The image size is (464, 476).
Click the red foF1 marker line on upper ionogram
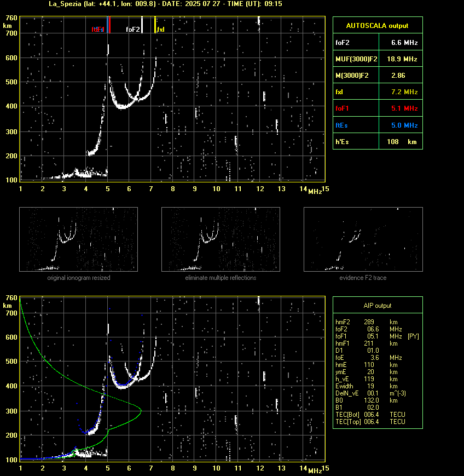[x=109, y=25]
